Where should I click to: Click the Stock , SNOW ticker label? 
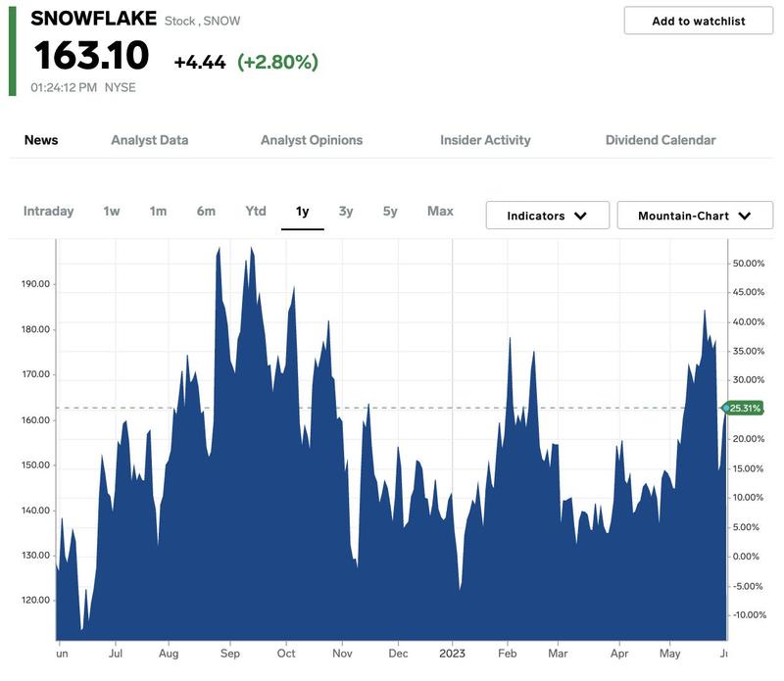click(203, 21)
